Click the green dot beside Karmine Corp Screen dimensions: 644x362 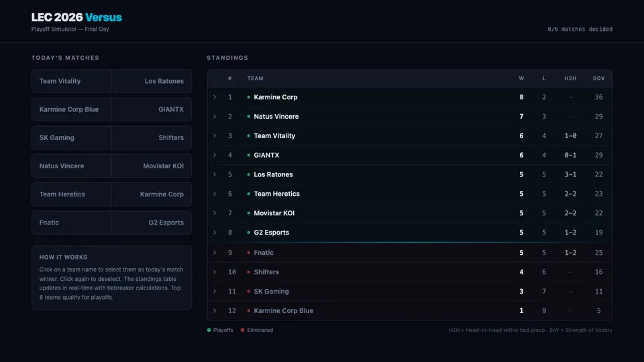click(x=248, y=97)
